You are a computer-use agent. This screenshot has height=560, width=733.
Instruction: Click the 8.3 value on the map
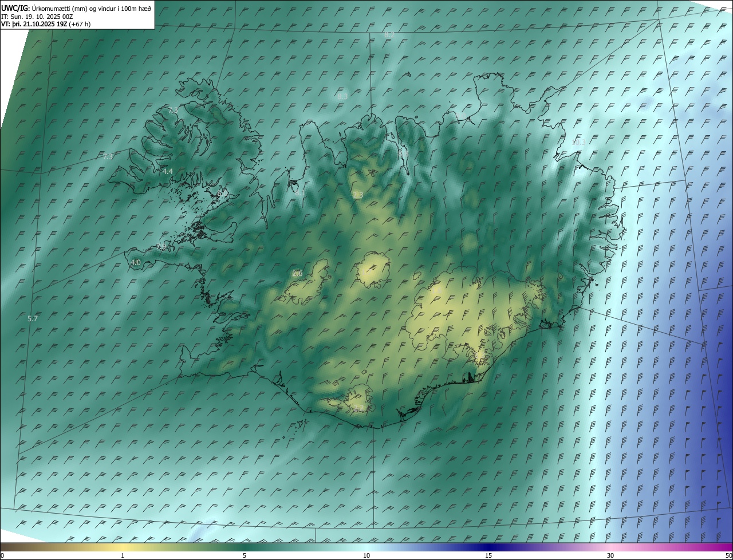pos(342,96)
